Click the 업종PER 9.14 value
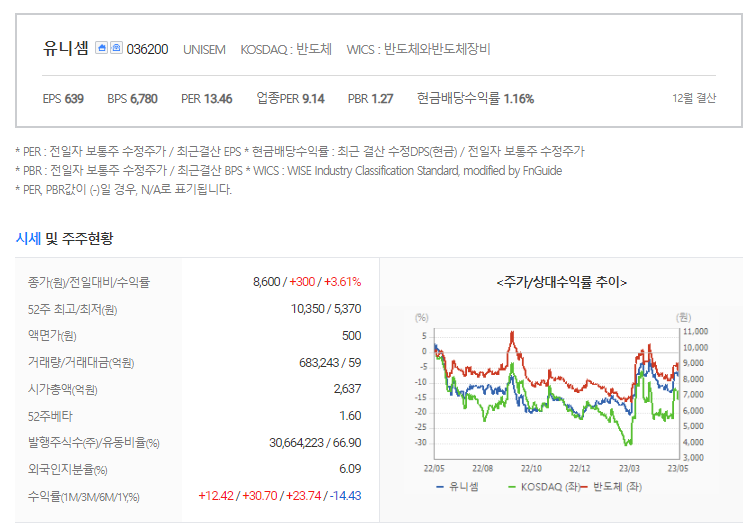The height and width of the screenshot is (527, 754). click(x=290, y=98)
